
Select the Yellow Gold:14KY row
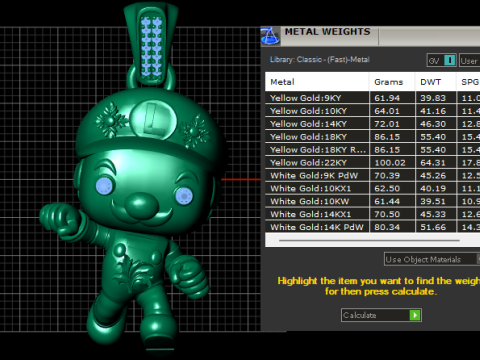373,124
